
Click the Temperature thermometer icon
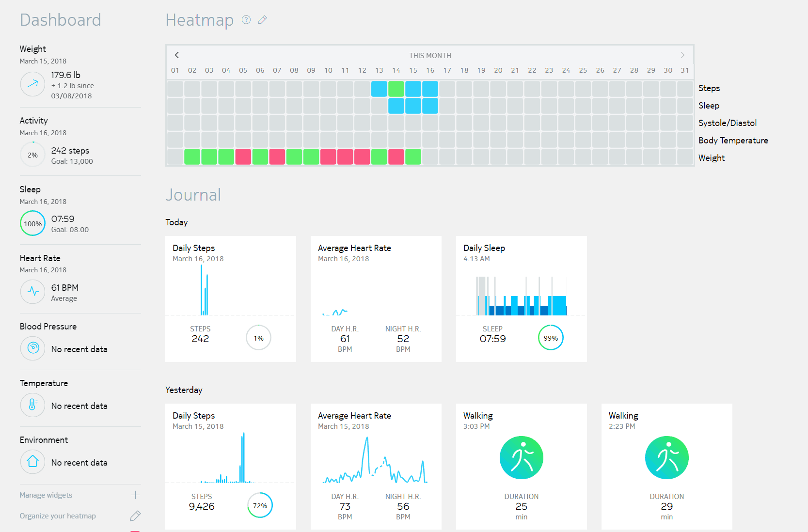[x=32, y=405]
